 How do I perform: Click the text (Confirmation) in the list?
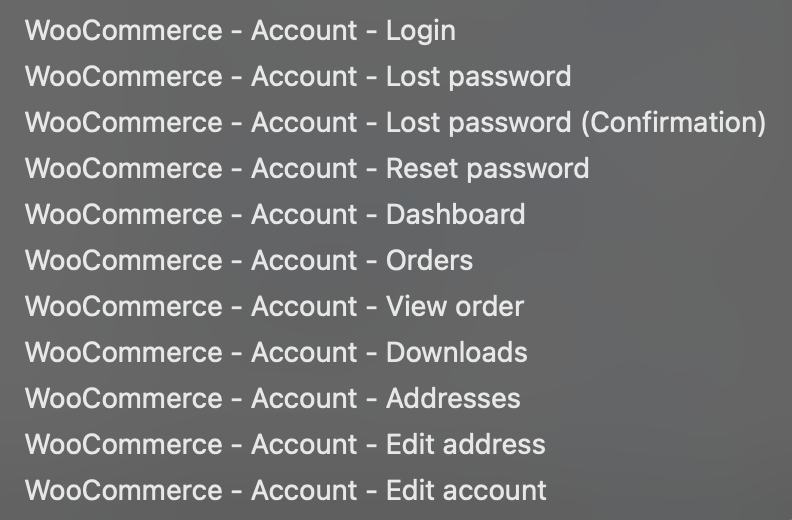[674, 123]
